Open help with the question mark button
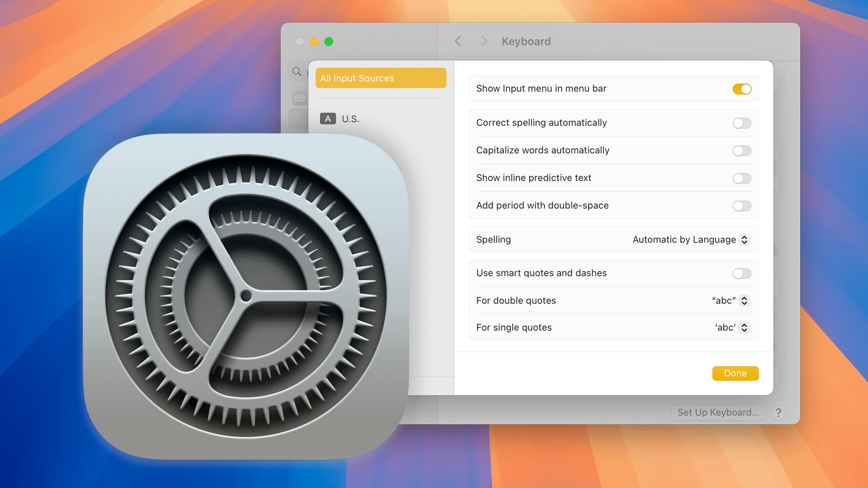Image resolution: width=868 pixels, height=488 pixels. point(778,413)
